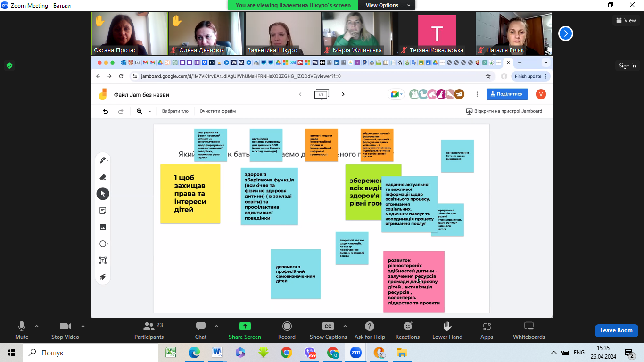644x362 pixels.
Task: Open the Zoom Whiteboards button
Action: (528, 330)
